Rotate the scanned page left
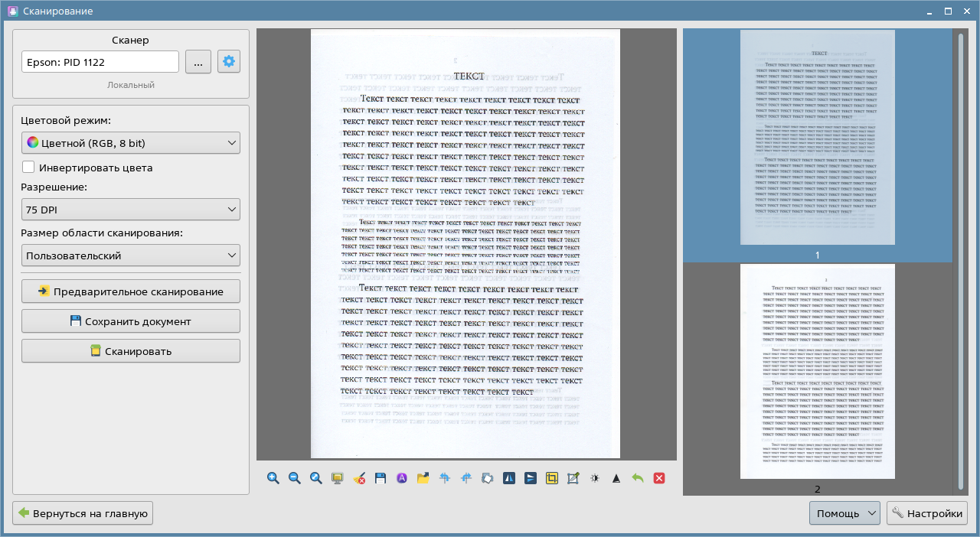The image size is (980, 537). (x=445, y=478)
